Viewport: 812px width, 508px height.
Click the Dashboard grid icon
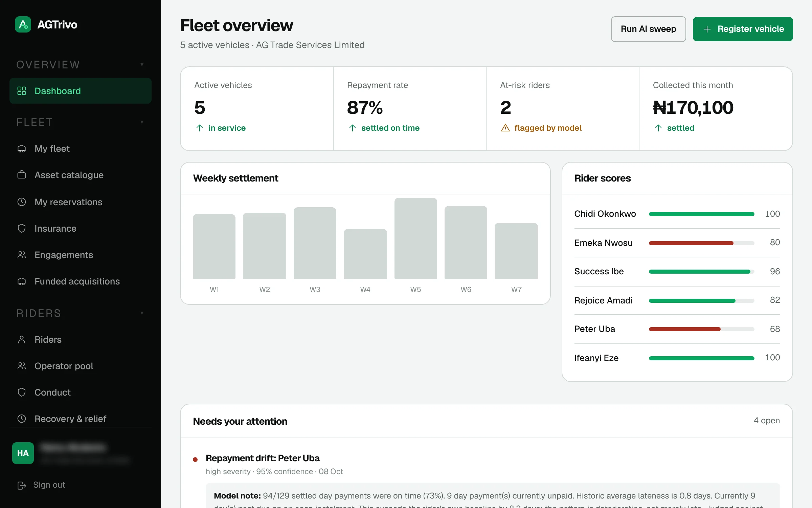coord(22,91)
